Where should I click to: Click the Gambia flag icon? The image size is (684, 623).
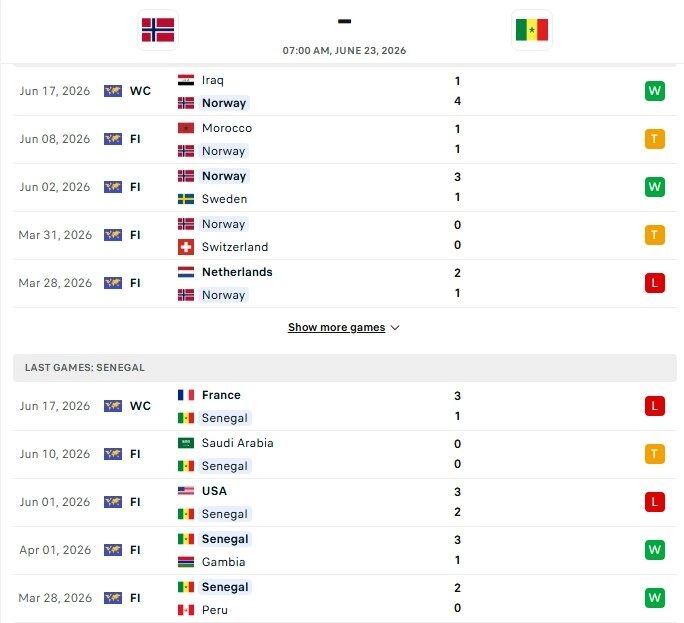[186, 562]
